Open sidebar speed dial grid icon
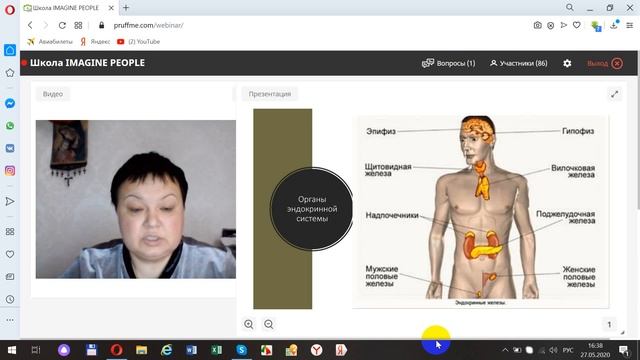Image resolution: width=640 pixels, height=360 pixels. [10, 232]
